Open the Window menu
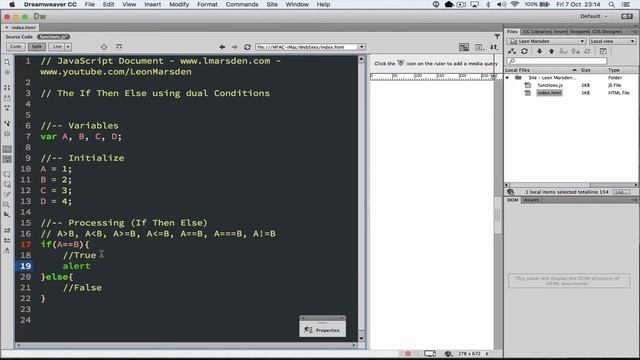640x360 pixels. coord(297,4)
